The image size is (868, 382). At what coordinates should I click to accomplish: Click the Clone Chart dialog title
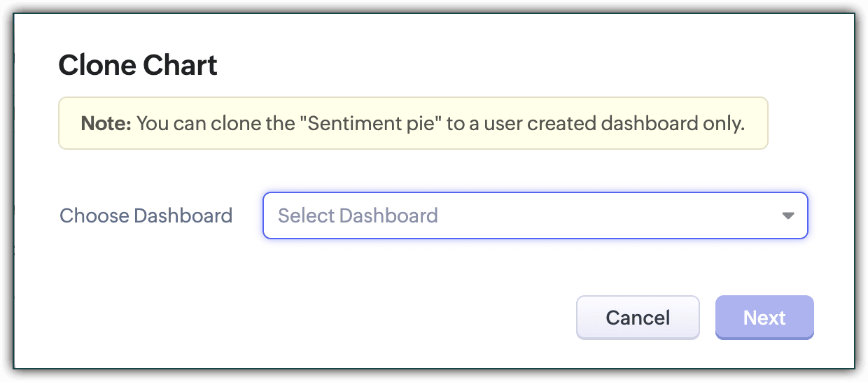138,66
